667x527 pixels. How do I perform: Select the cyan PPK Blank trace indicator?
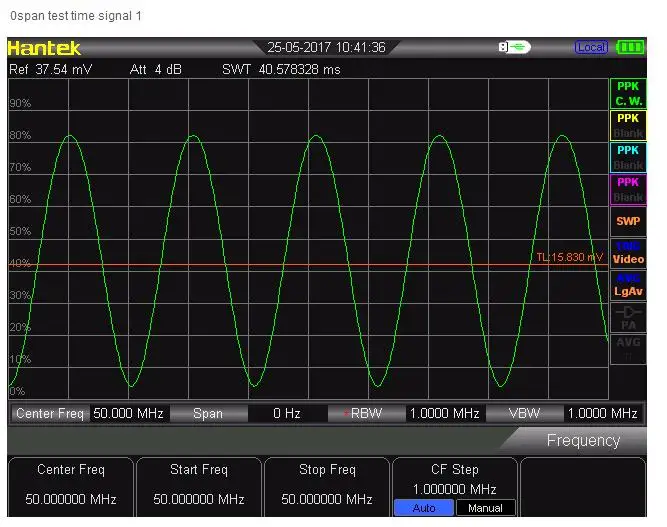click(628, 158)
